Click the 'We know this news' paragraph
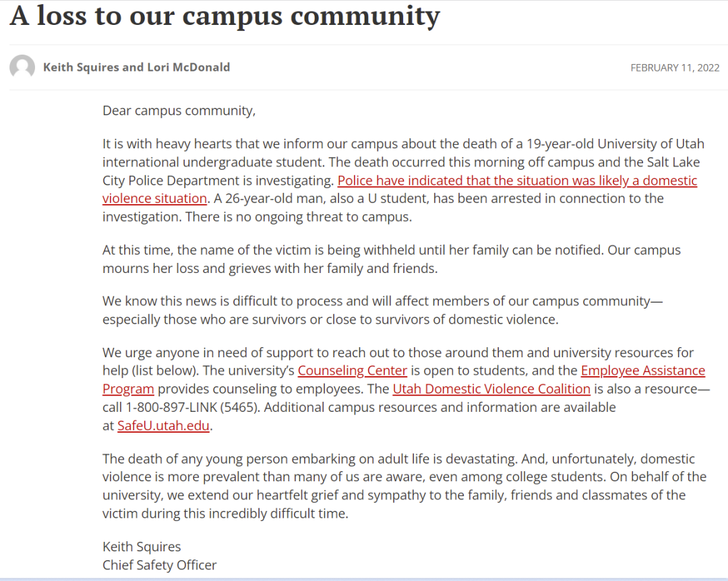 [383, 310]
